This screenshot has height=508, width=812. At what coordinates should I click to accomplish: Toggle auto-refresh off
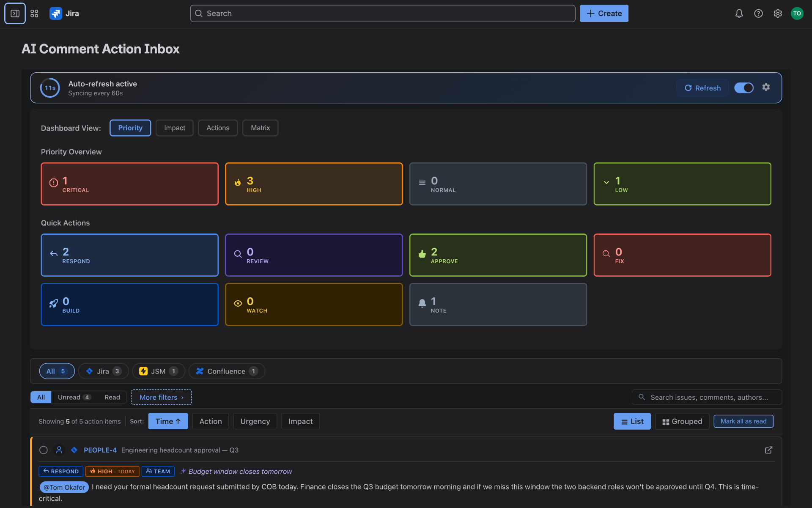pyautogui.click(x=743, y=88)
